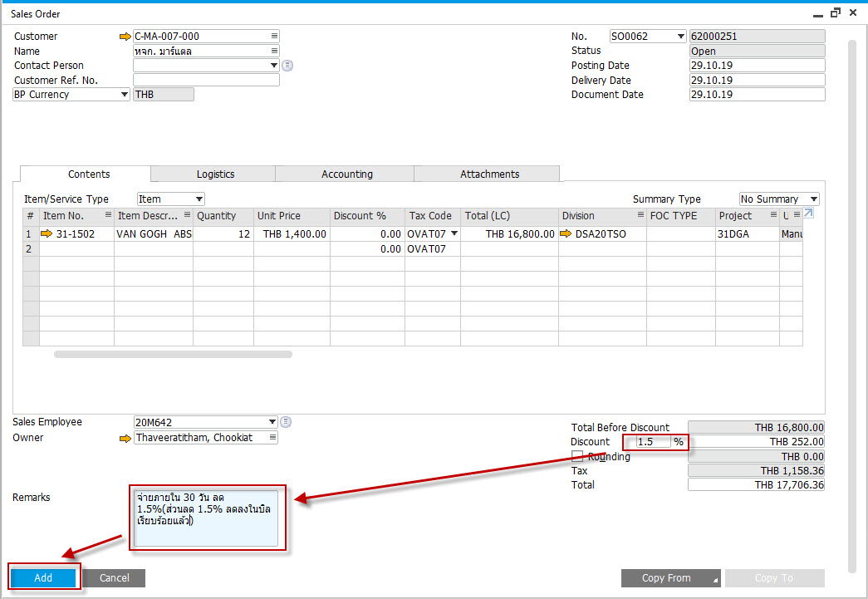Click the Cancel button

[x=114, y=578]
